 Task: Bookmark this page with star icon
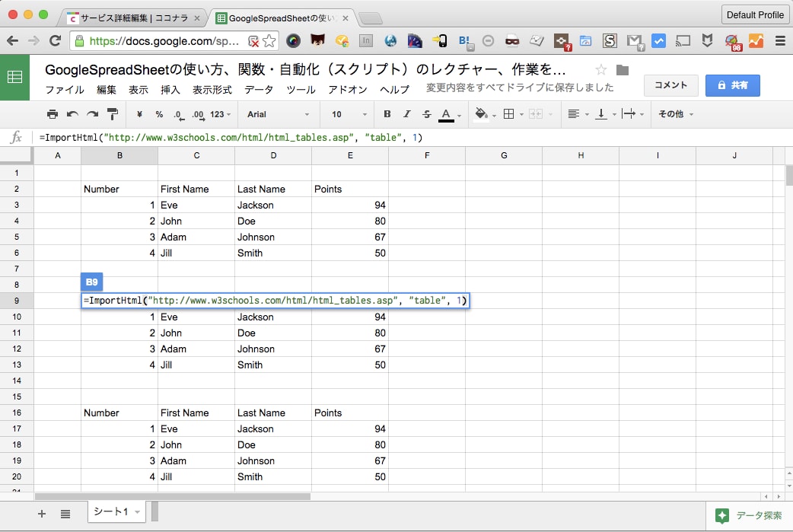[x=269, y=41]
